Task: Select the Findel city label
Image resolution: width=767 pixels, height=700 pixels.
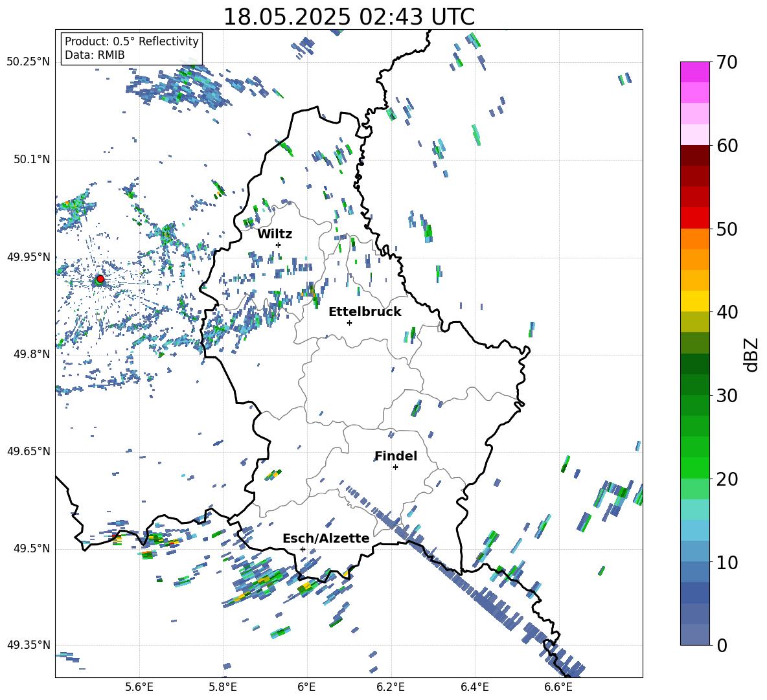Action: click(396, 456)
